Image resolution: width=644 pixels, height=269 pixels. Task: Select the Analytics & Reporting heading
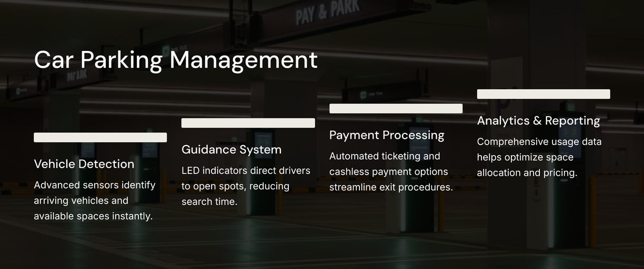click(538, 121)
